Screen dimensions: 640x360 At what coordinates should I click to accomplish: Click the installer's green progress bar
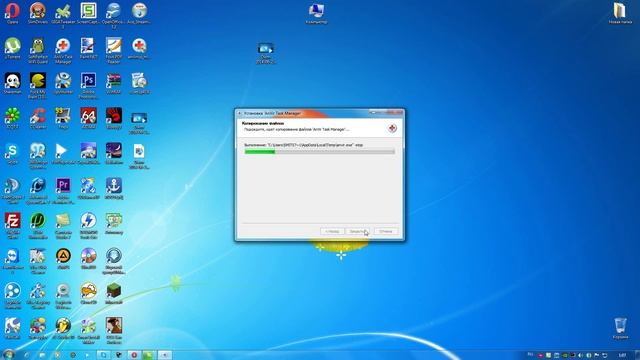click(x=320, y=152)
